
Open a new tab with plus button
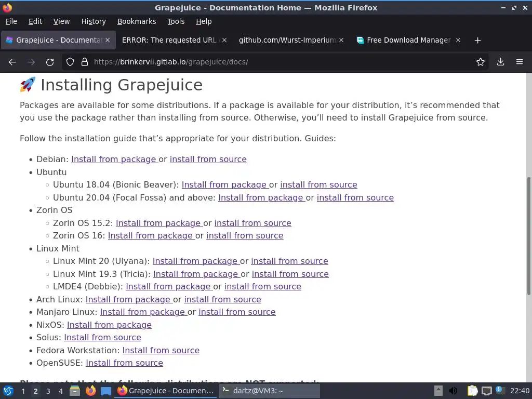[478, 41]
